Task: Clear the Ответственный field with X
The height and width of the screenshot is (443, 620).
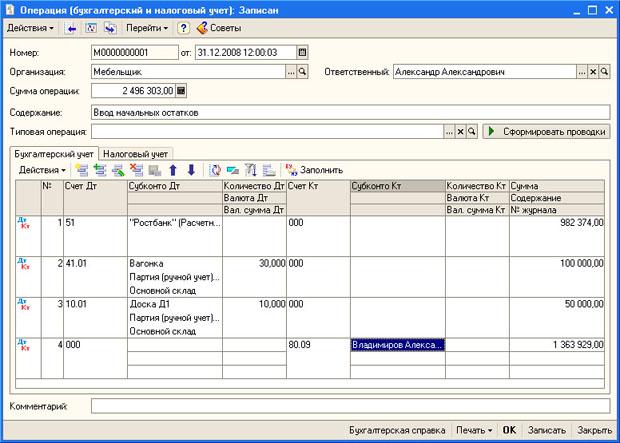Action: pyautogui.click(x=593, y=72)
